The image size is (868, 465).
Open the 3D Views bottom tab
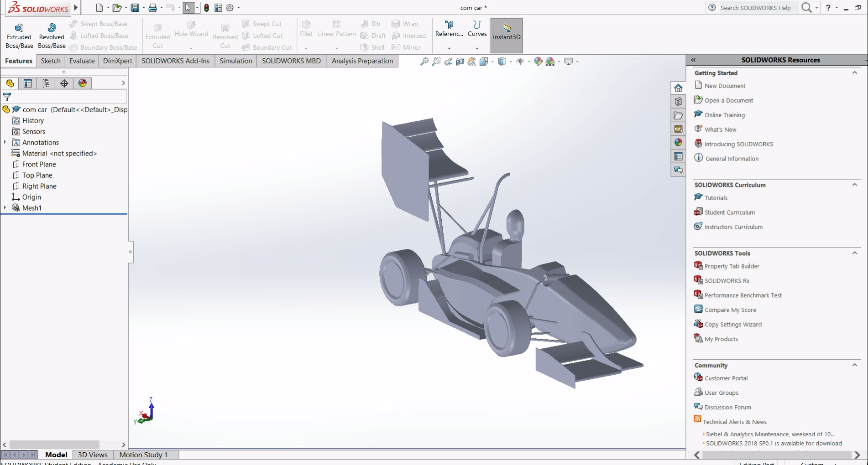(x=93, y=455)
